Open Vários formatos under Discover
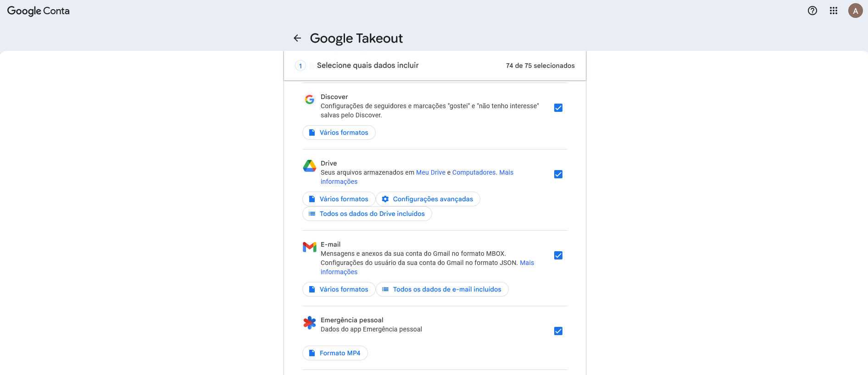Viewport: 868px width, 375px height. click(x=339, y=132)
